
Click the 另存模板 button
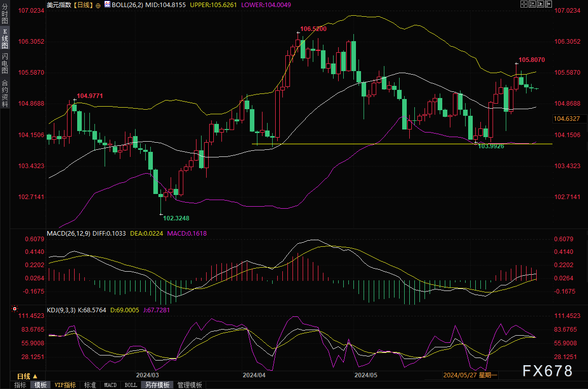[x=157, y=385]
